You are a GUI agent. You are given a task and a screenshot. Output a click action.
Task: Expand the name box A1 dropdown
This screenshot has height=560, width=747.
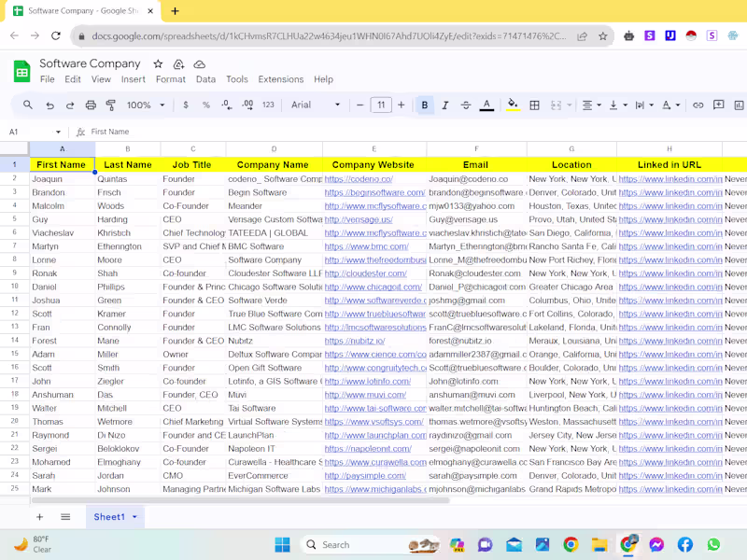58,132
